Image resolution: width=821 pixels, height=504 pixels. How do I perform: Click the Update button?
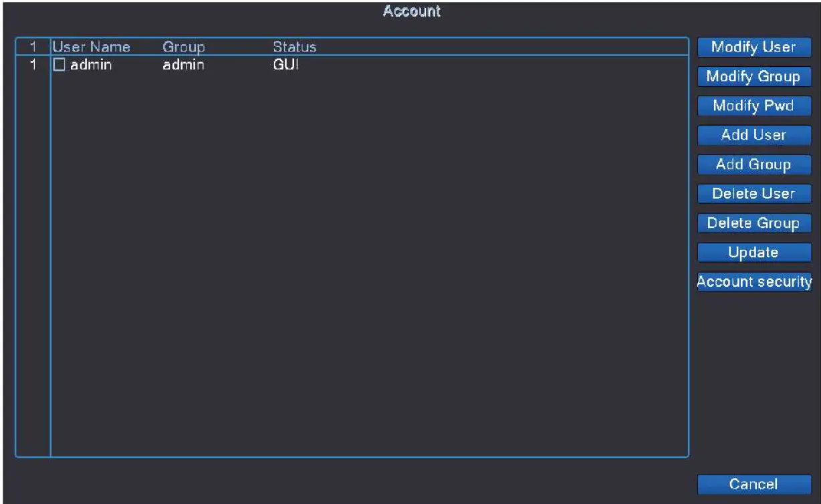[x=753, y=253]
